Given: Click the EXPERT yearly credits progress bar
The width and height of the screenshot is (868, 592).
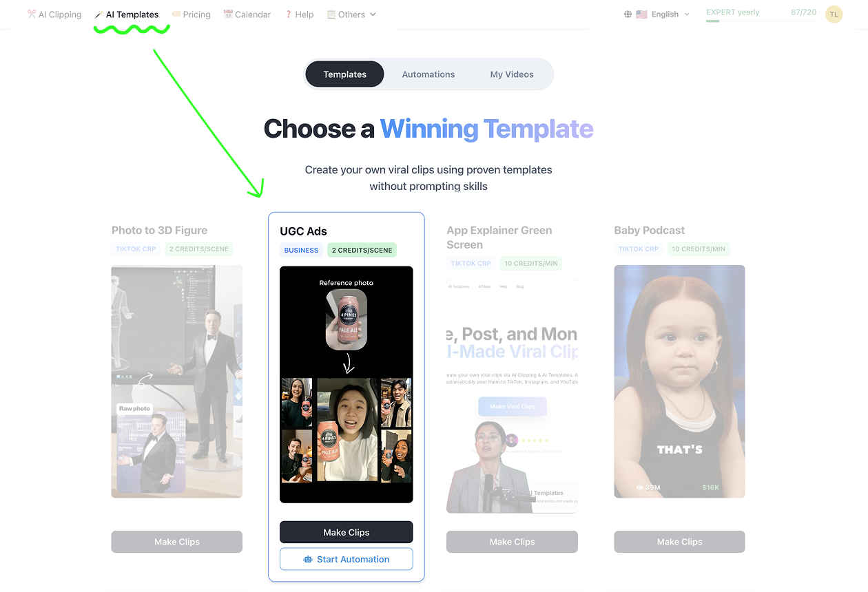Looking at the screenshot, I should [761, 21].
